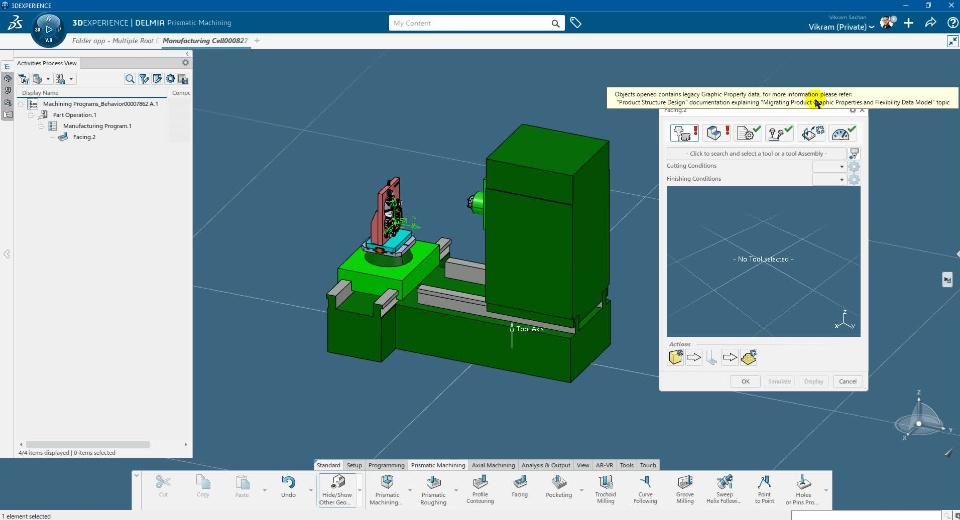The image size is (960, 520).
Task: Select the Pocketing tool
Action: (x=558, y=488)
